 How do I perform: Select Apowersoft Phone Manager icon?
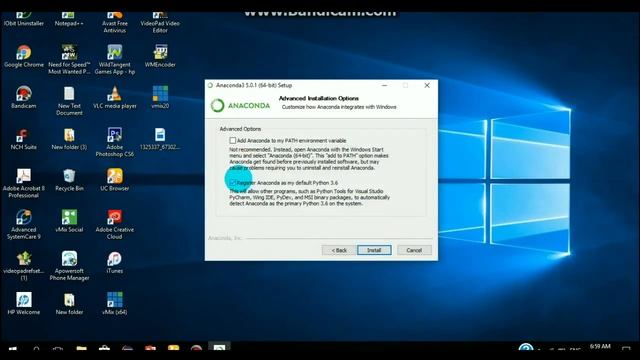(x=69, y=266)
